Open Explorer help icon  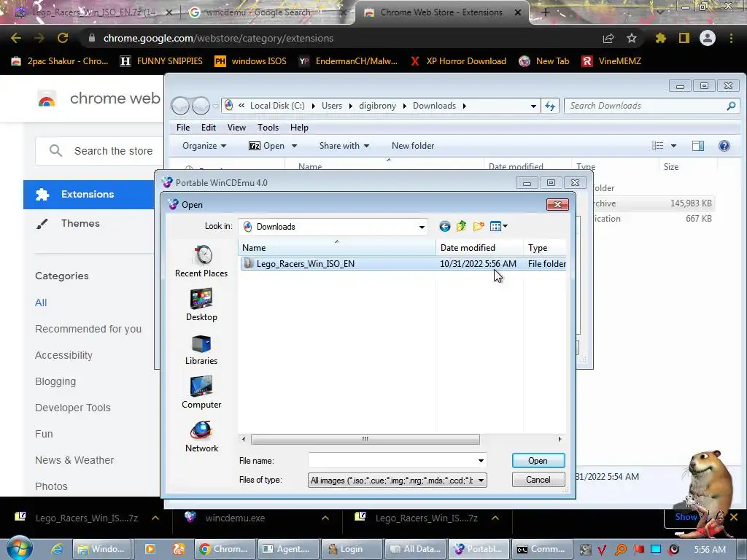pyautogui.click(x=724, y=146)
